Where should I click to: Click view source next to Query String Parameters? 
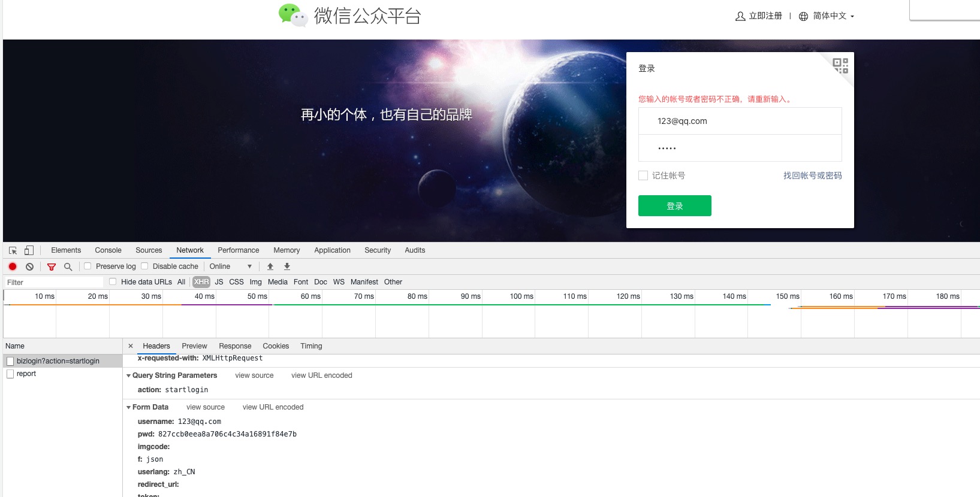[254, 375]
